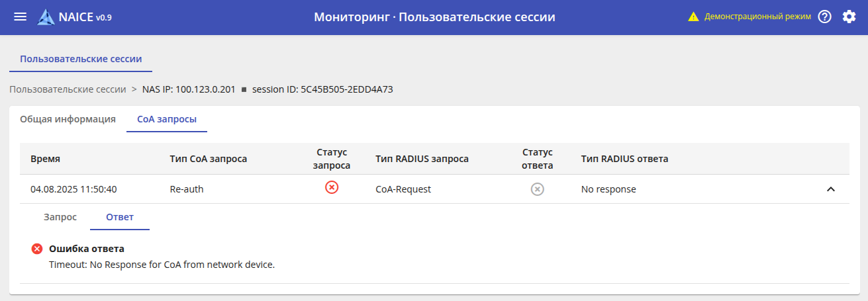Image resolution: width=868 pixels, height=301 pixels.
Task: Open the hamburger navigation menu
Action: 21,17
